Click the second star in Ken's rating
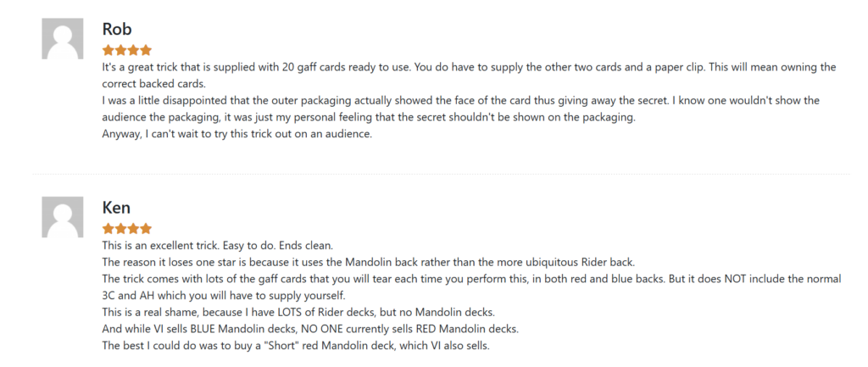 point(120,229)
